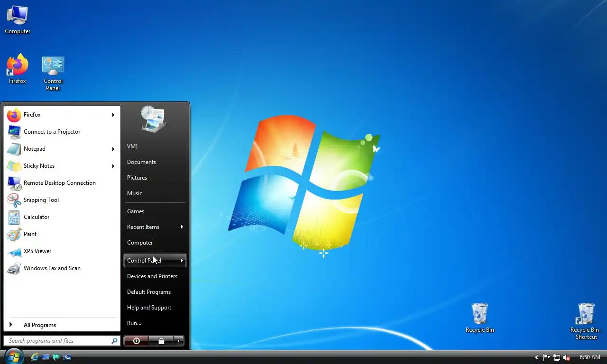Launch the Snipping Tool
This screenshot has width=607, height=364.
[x=62, y=200]
